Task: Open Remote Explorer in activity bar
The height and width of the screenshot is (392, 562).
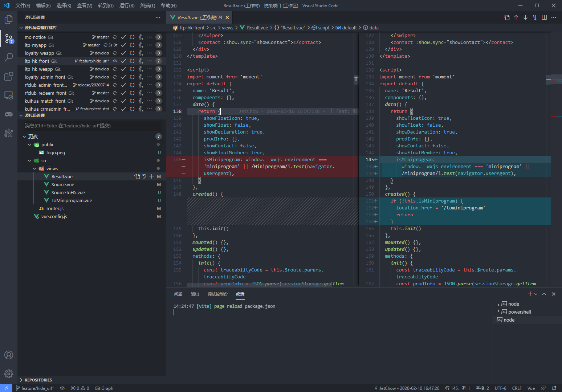Action: click(9, 95)
